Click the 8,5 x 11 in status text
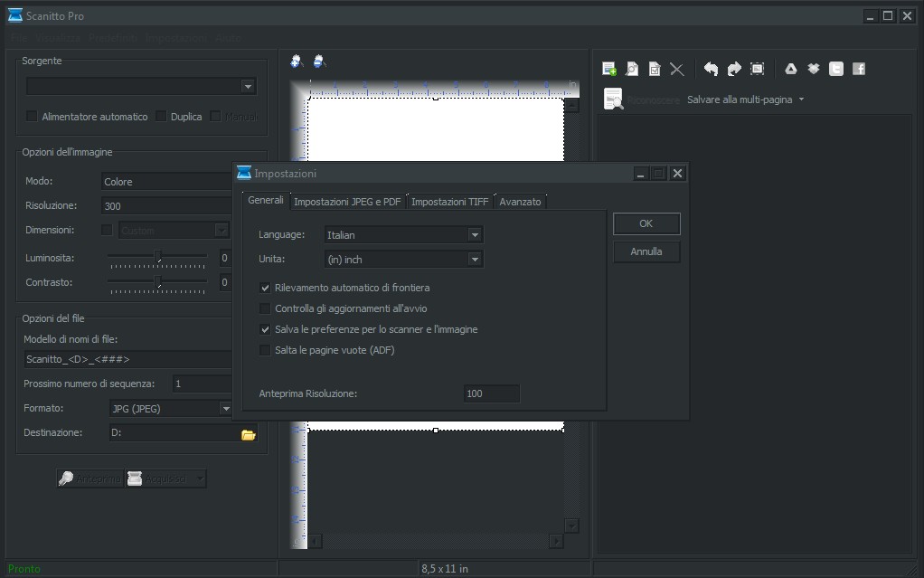This screenshot has width=924, height=578. [x=444, y=569]
